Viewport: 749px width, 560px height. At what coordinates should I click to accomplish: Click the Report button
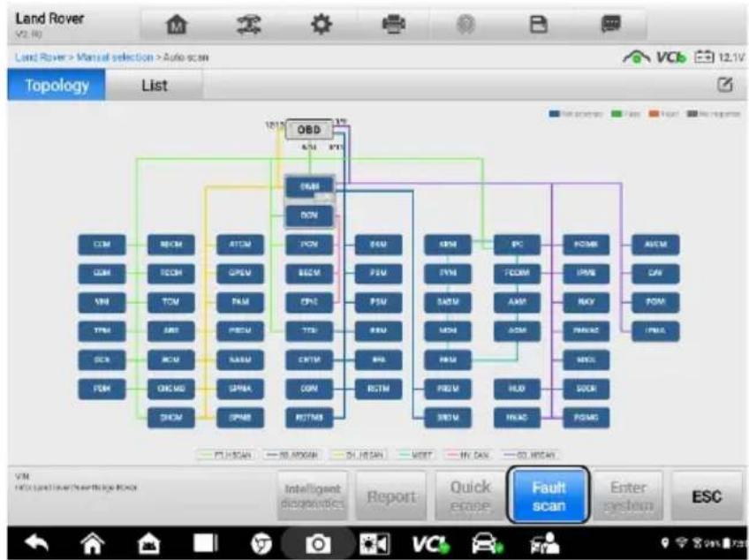(x=390, y=496)
